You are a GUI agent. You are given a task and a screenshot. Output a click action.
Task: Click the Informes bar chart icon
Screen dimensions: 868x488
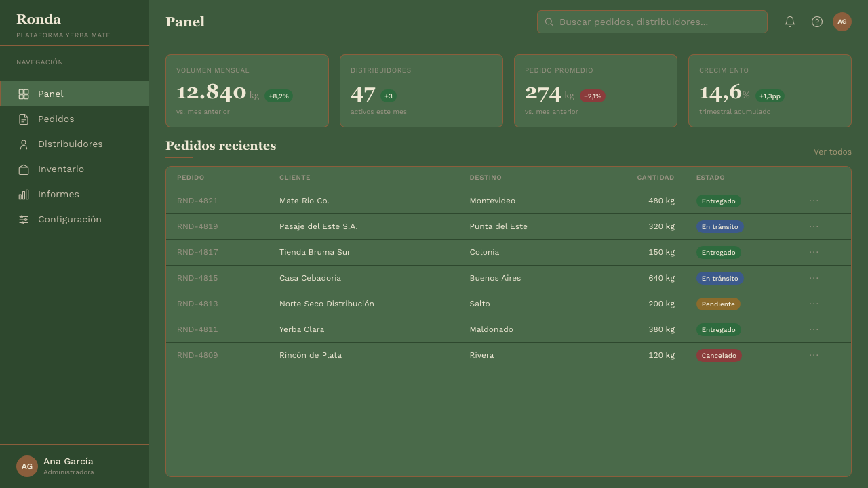(x=24, y=195)
